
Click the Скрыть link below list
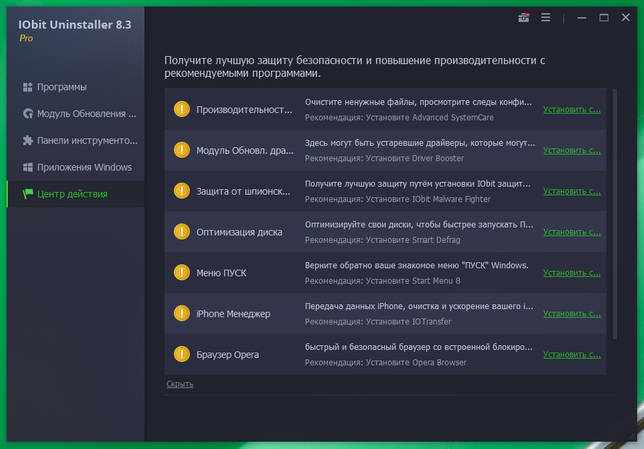(180, 384)
